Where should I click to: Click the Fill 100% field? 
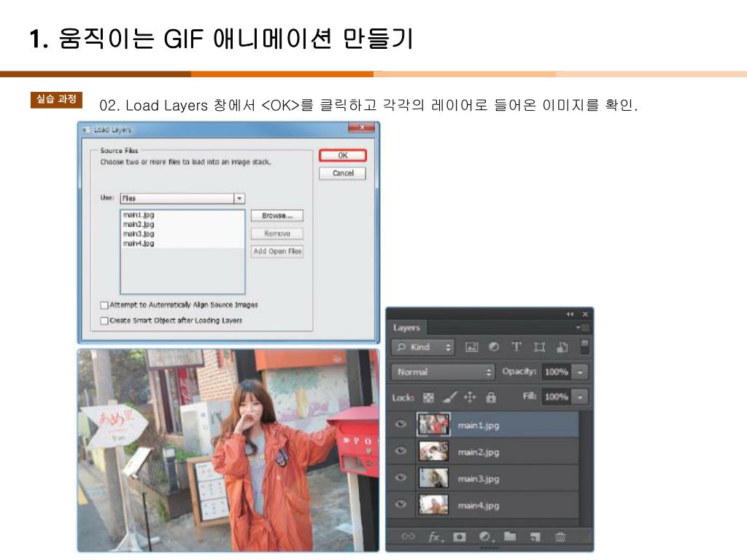point(557,397)
